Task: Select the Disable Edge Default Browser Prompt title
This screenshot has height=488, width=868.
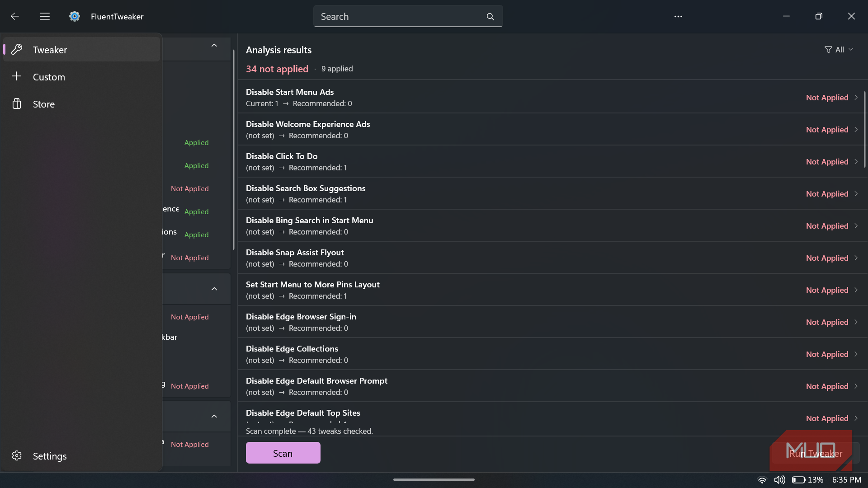Action: [316, 380]
